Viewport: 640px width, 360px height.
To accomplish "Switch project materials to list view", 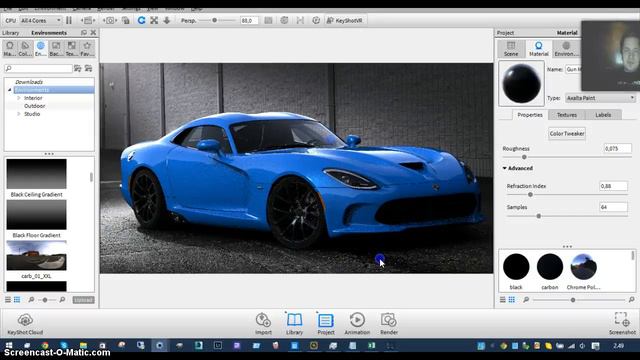I will [503, 300].
